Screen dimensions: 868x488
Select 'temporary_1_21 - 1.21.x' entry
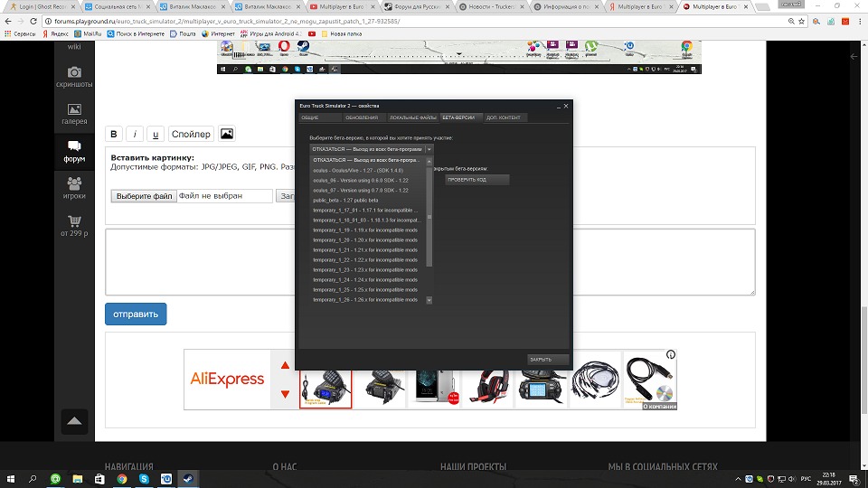coord(368,250)
